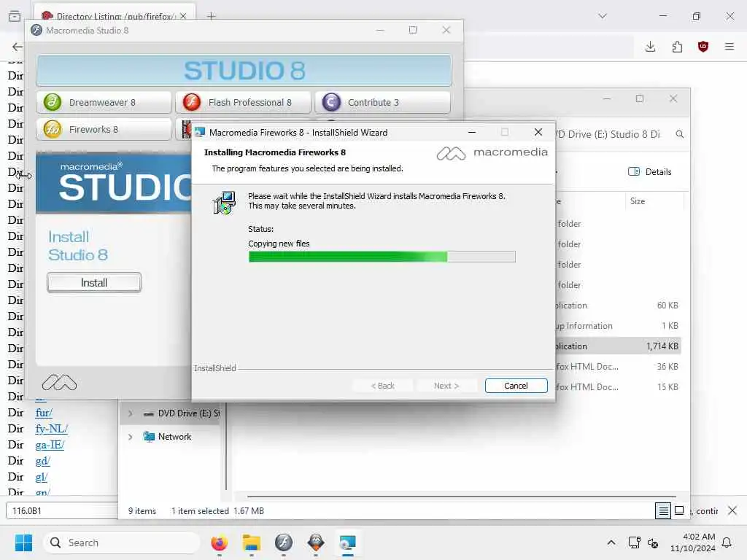Click the 116.0B1 find field
This screenshot has width=747, height=560.
(x=61, y=511)
